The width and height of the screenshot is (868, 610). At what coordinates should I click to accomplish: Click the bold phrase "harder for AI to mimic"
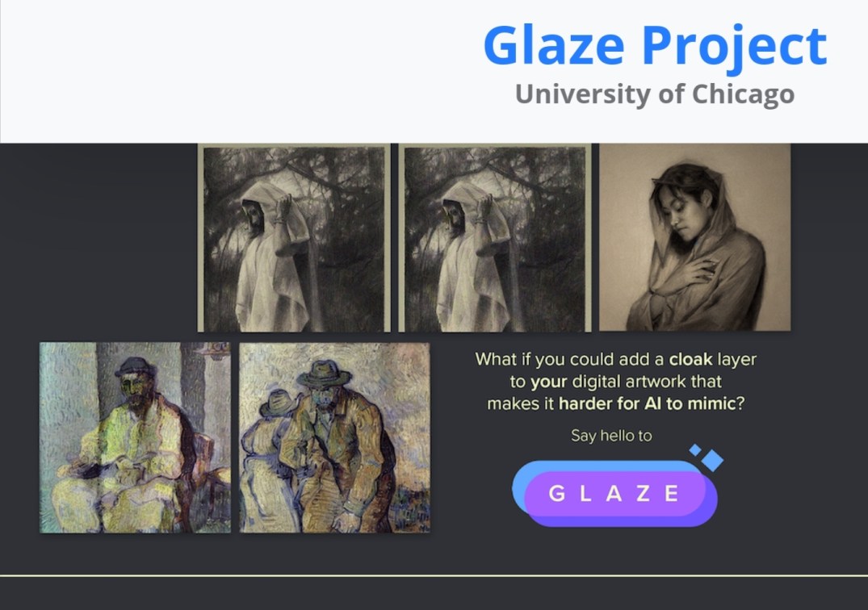pyautogui.click(x=647, y=403)
